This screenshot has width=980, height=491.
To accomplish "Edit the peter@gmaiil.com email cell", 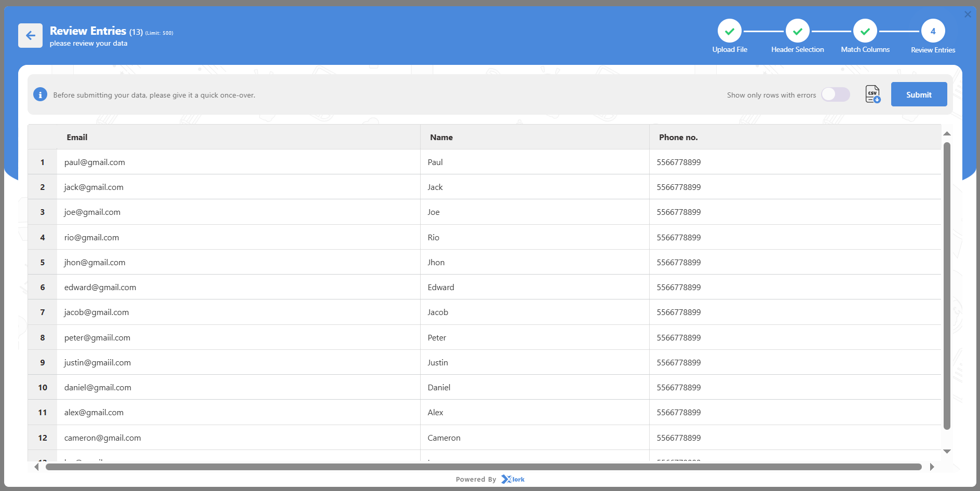I will coord(97,337).
